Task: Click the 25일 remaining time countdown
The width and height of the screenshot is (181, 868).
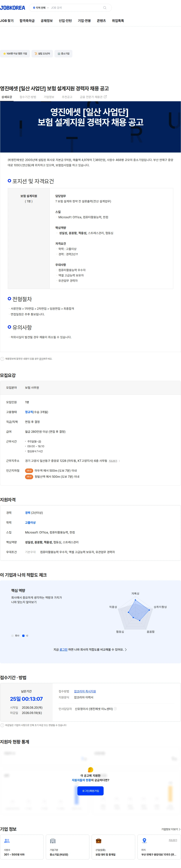Action: (26, 699)
